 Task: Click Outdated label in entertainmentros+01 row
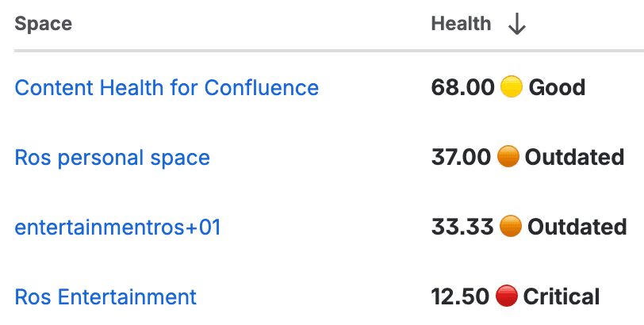tap(577, 227)
